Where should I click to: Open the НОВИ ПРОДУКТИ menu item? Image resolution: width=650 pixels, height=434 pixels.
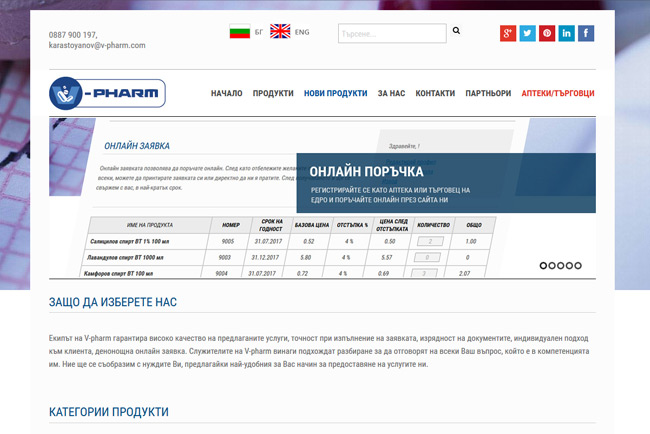point(335,93)
